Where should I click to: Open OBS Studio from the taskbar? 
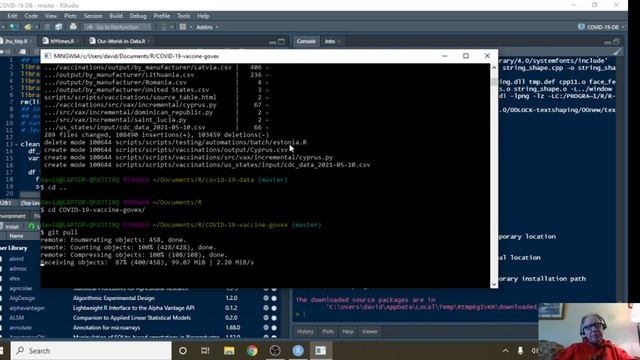275,351
